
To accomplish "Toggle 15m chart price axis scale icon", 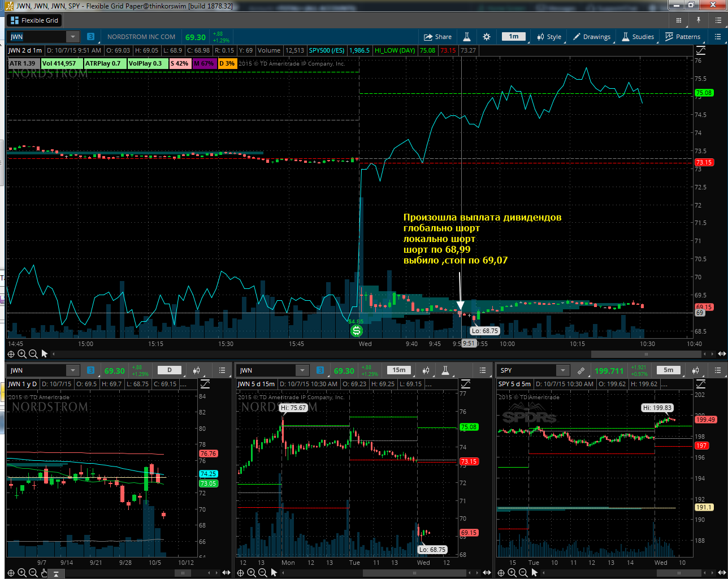I will point(465,384).
